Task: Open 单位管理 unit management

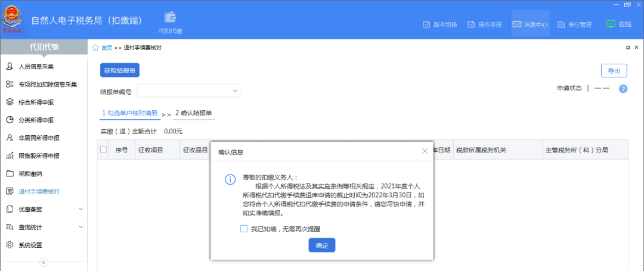Action: click(x=575, y=24)
